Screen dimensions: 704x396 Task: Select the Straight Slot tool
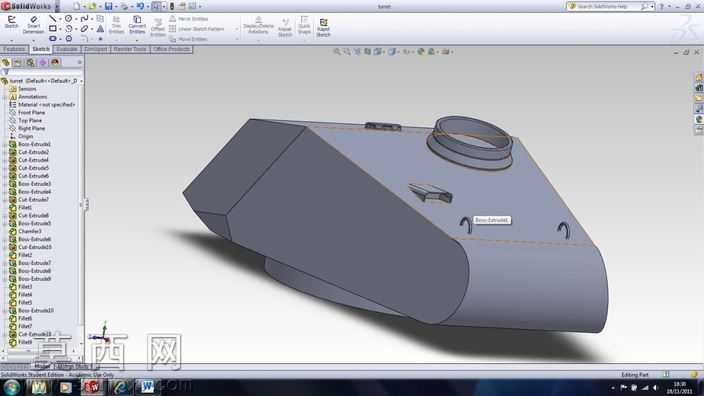53,39
